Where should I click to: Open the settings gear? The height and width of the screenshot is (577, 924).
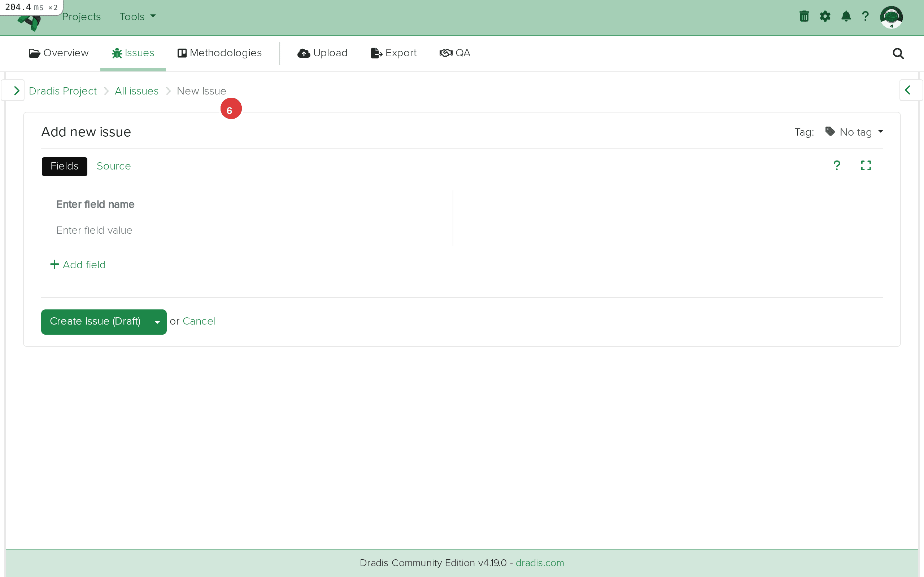click(825, 17)
